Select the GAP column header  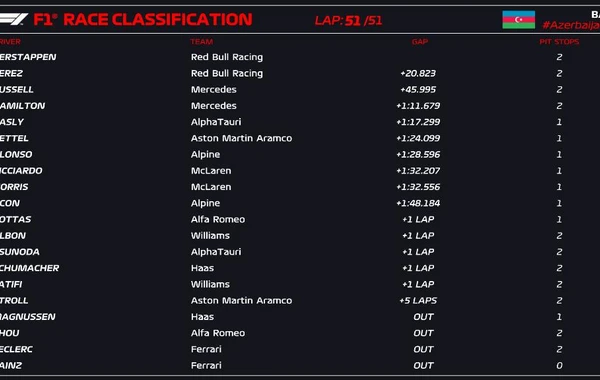pyautogui.click(x=420, y=42)
